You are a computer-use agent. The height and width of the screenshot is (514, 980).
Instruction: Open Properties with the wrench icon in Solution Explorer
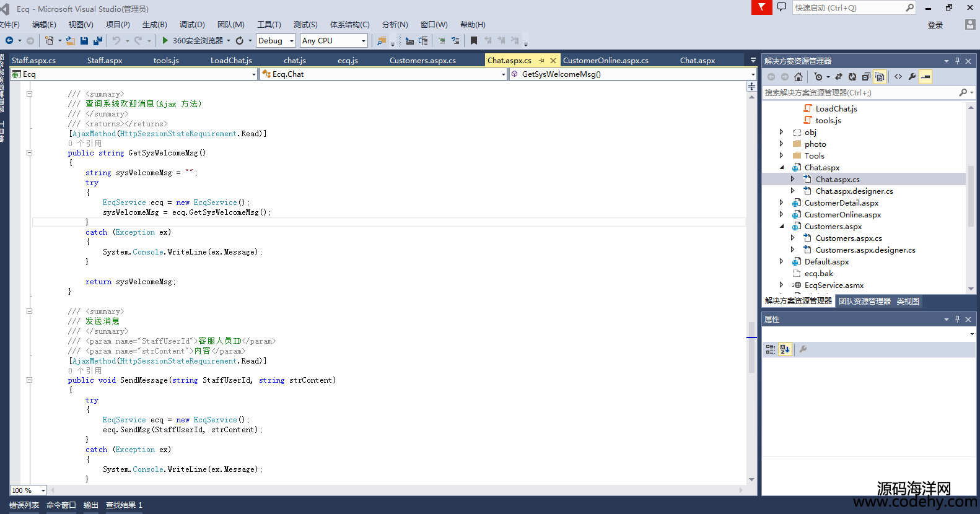click(912, 77)
